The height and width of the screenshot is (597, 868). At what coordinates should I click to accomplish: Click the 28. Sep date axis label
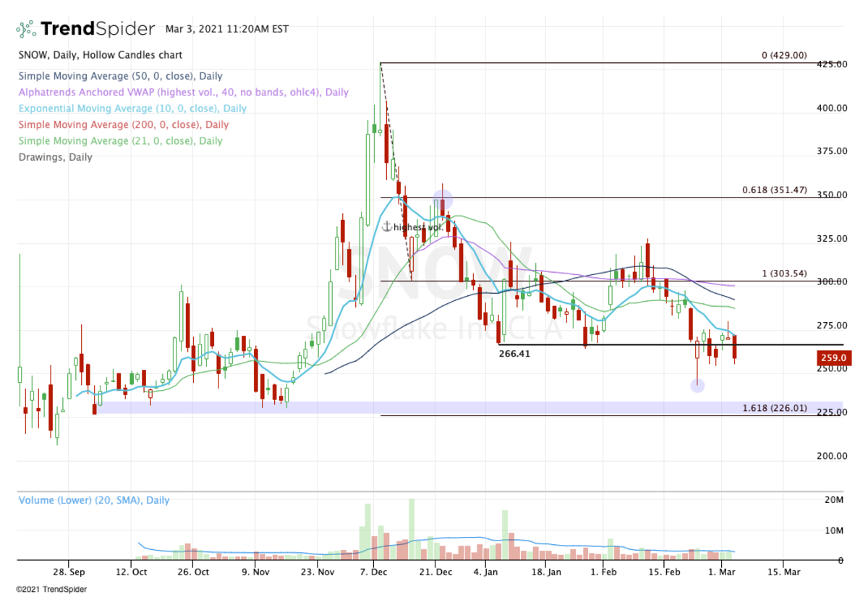pos(68,571)
